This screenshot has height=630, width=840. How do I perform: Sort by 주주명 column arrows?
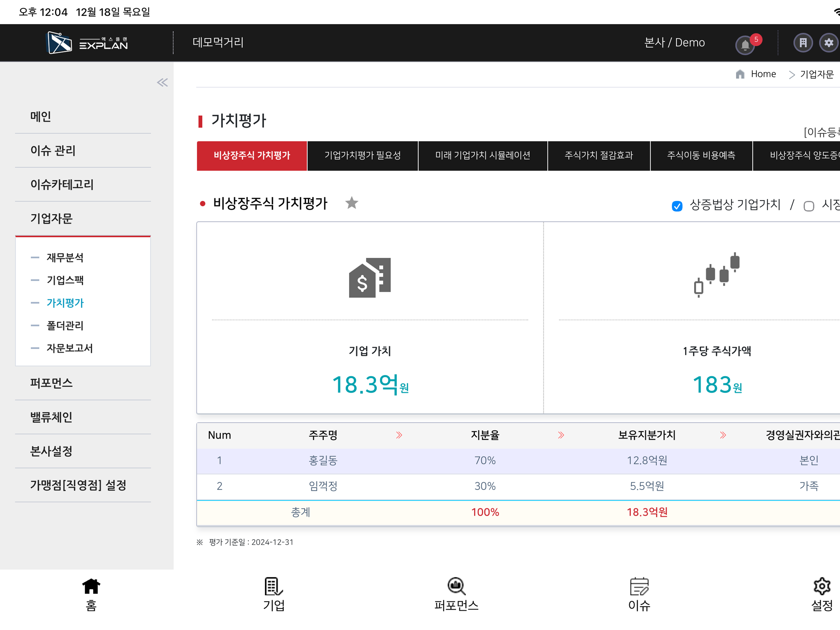tap(399, 435)
